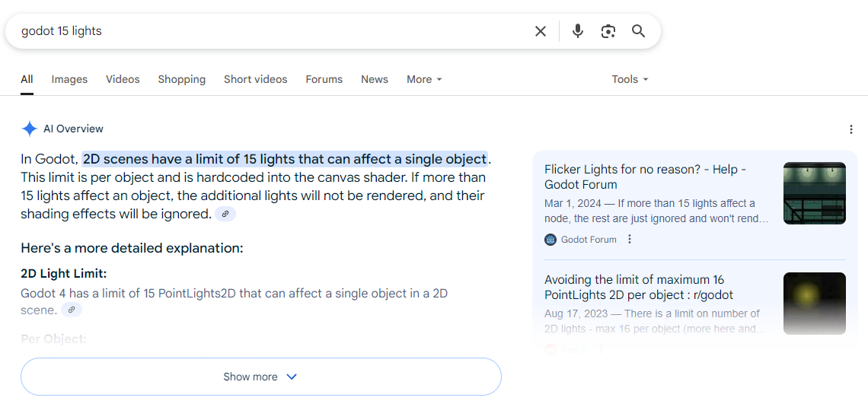
Task: Clear the search box with X icon
Action: pyautogui.click(x=541, y=31)
